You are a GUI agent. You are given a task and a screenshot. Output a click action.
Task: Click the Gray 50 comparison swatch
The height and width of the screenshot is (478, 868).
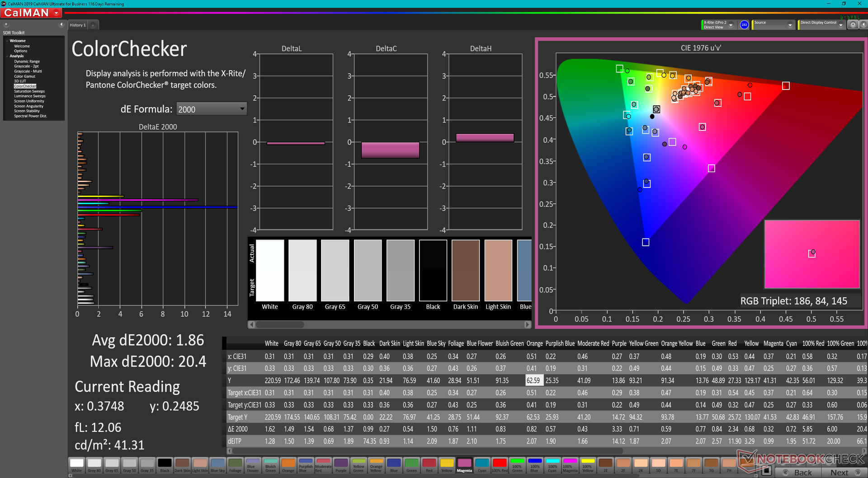(x=368, y=270)
